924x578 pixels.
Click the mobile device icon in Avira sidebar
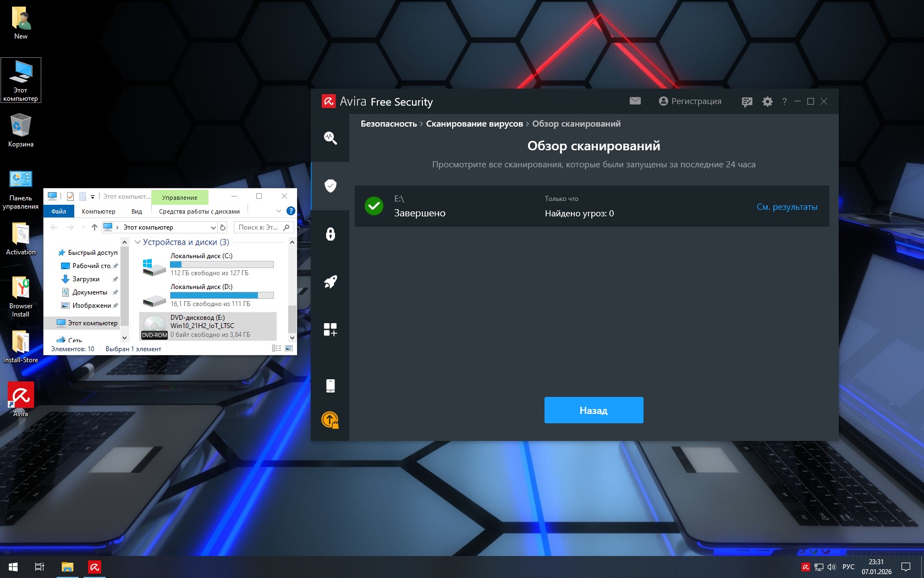[x=330, y=385]
